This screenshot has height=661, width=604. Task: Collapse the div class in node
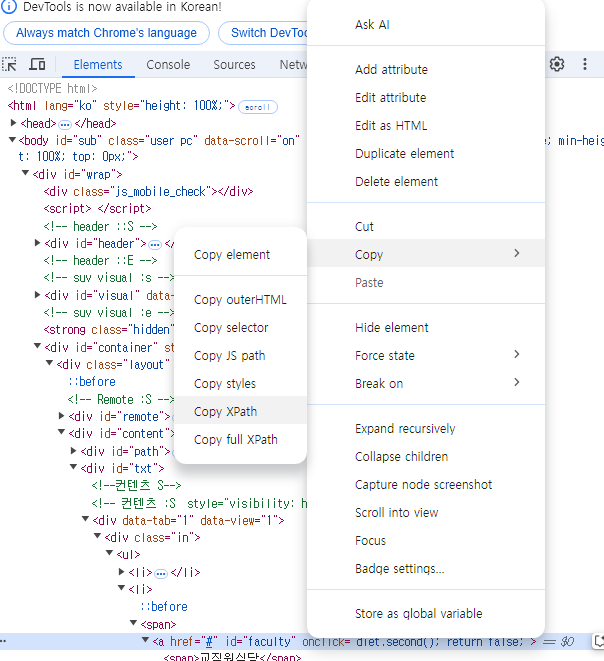click(x=97, y=537)
